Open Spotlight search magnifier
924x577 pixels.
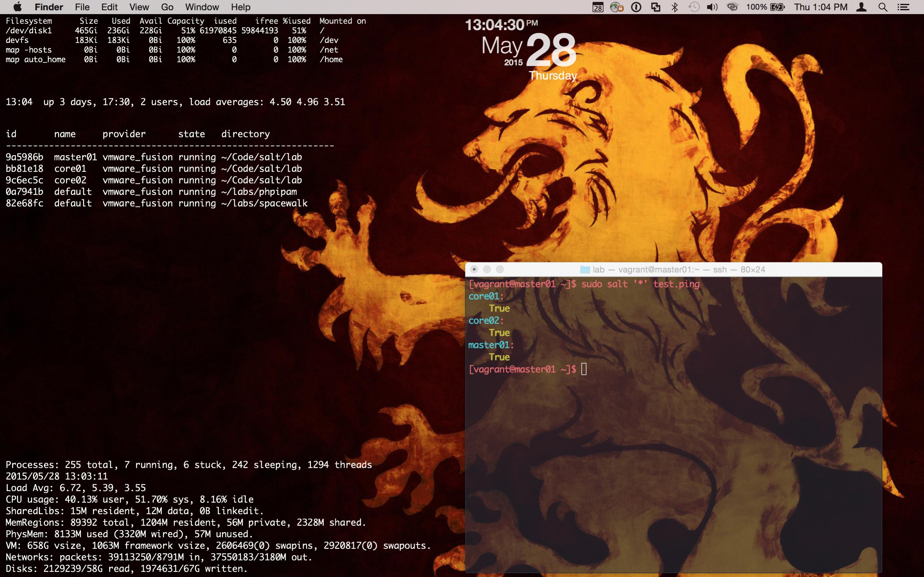pos(883,7)
